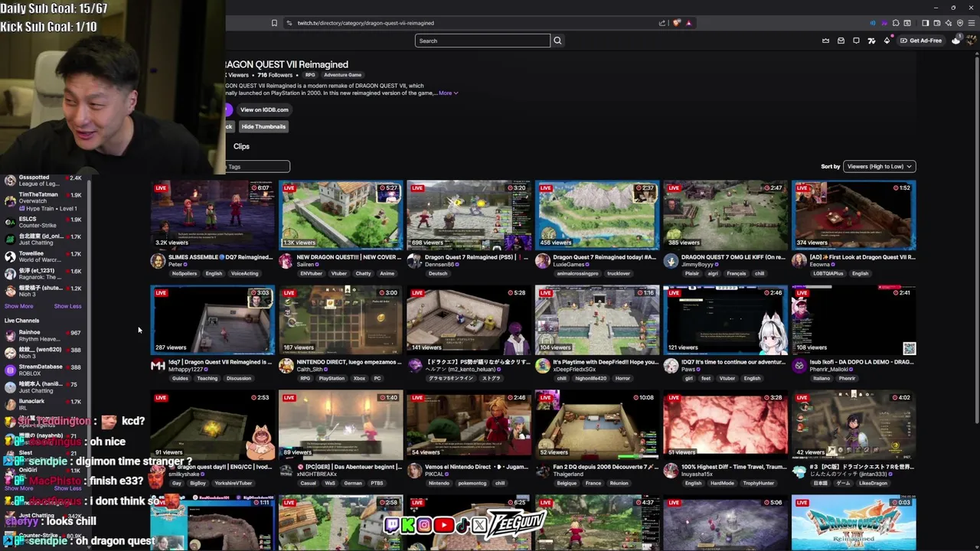980x551 pixels.
Task: Click the VoiceActing tag
Action: click(x=244, y=273)
